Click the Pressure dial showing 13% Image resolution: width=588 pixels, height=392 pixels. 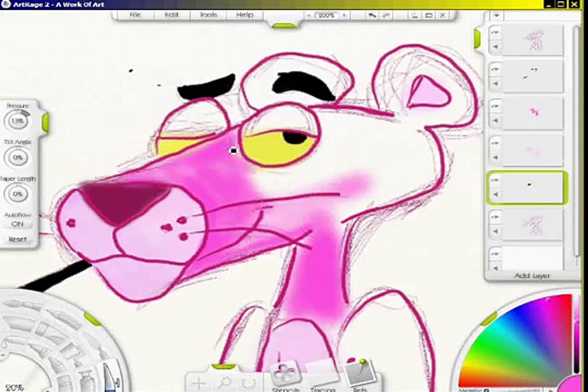pos(17,121)
